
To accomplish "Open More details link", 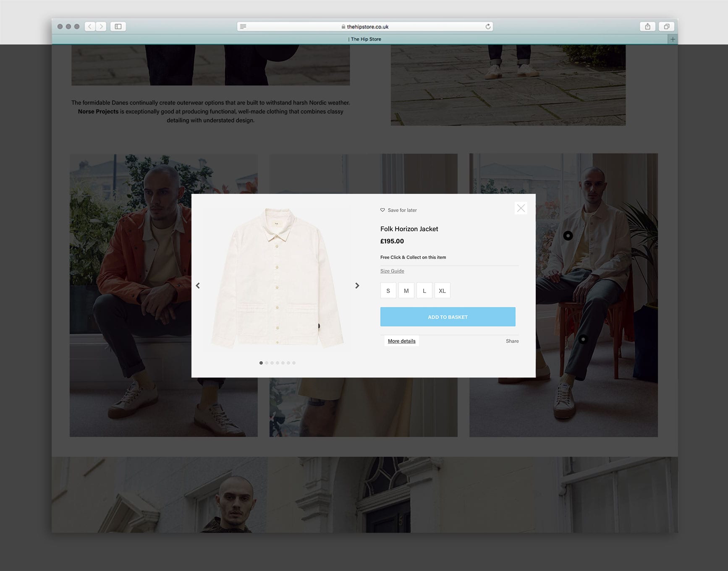I will (402, 341).
